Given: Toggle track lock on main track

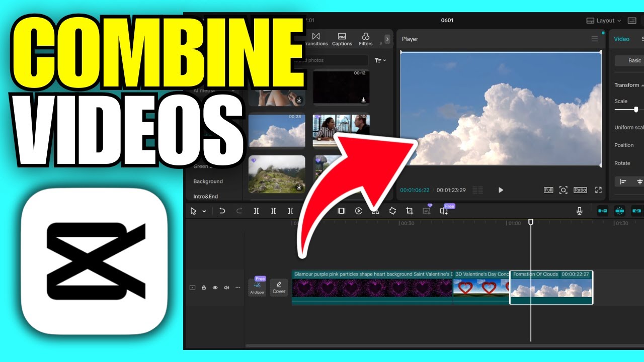Looking at the screenshot, I should tap(204, 288).
